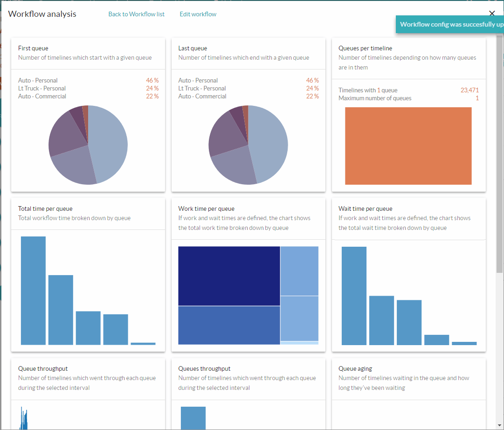This screenshot has width=504, height=430.
Task: Click the tallest bar in Wait time per queue
Action: [354, 296]
